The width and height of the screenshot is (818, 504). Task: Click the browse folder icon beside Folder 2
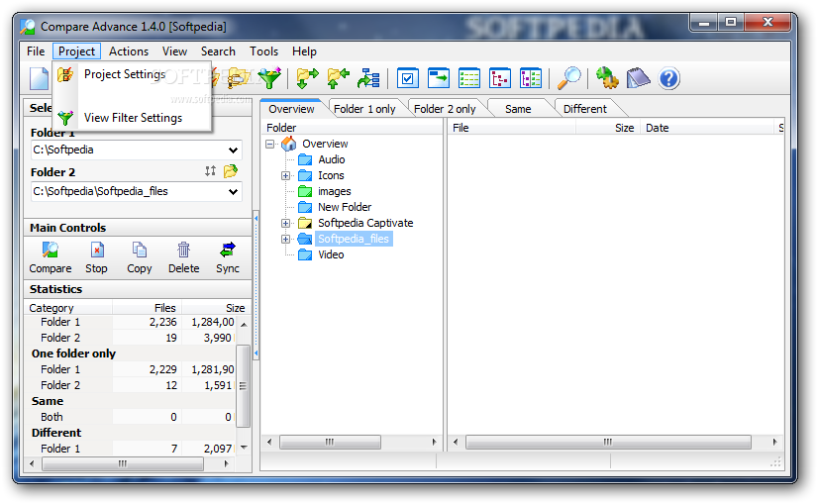pyautogui.click(x=231, y=171)
